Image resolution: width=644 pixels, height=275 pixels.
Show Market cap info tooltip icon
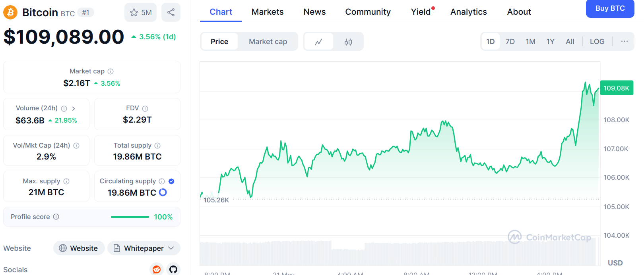pyautogui.click(x=111, y=71)
